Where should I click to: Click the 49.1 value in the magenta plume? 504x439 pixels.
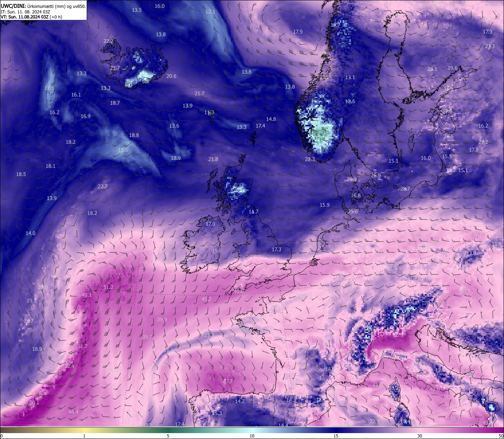87,295
